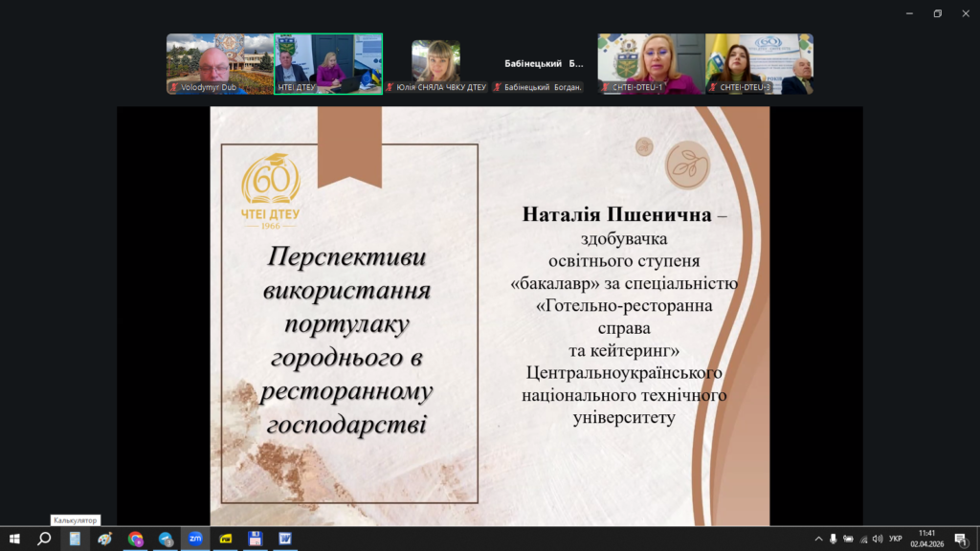Select the Бабінецький Богдан participant tile
980x551 pixels.
(x=544, y=64)
